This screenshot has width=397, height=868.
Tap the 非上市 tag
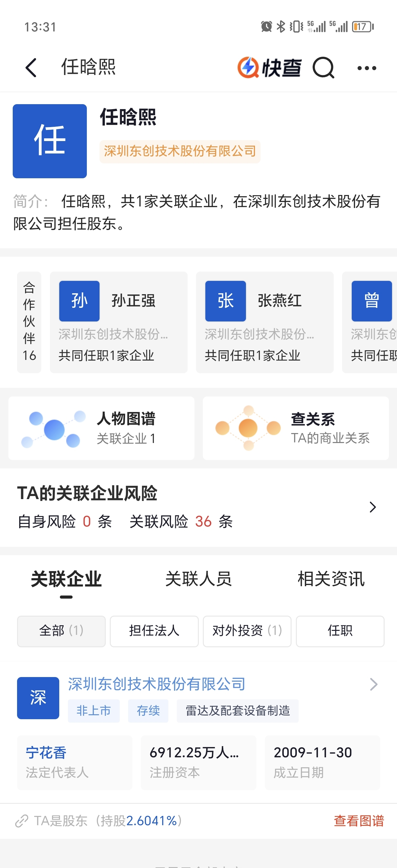(94, 711)
